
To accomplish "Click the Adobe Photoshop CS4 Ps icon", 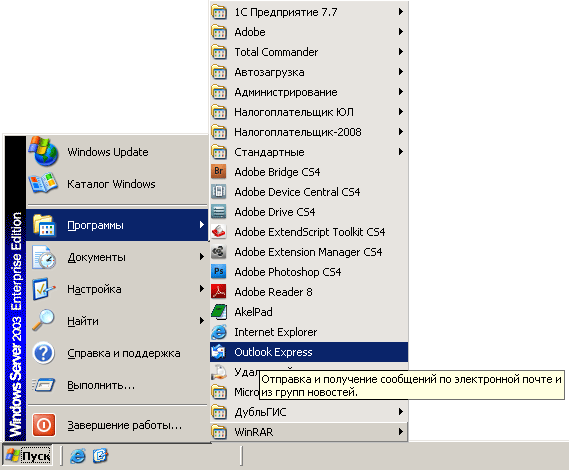I will click(219, 271).
